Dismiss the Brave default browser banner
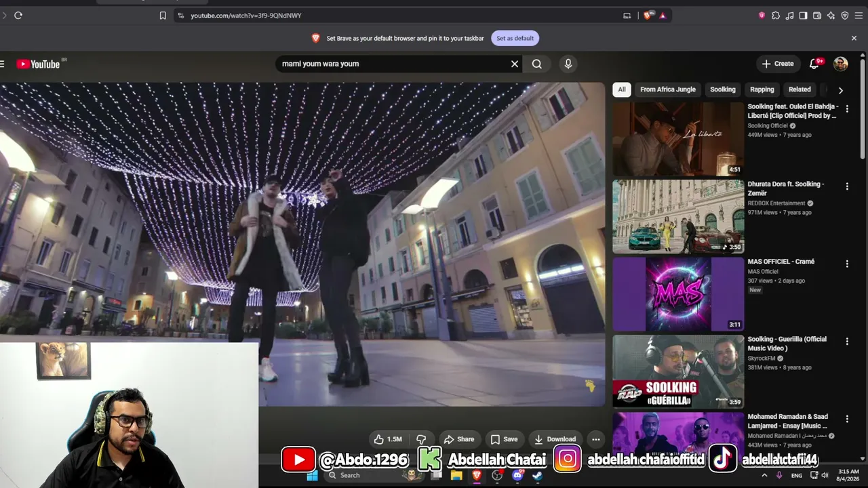 (854, 39)
